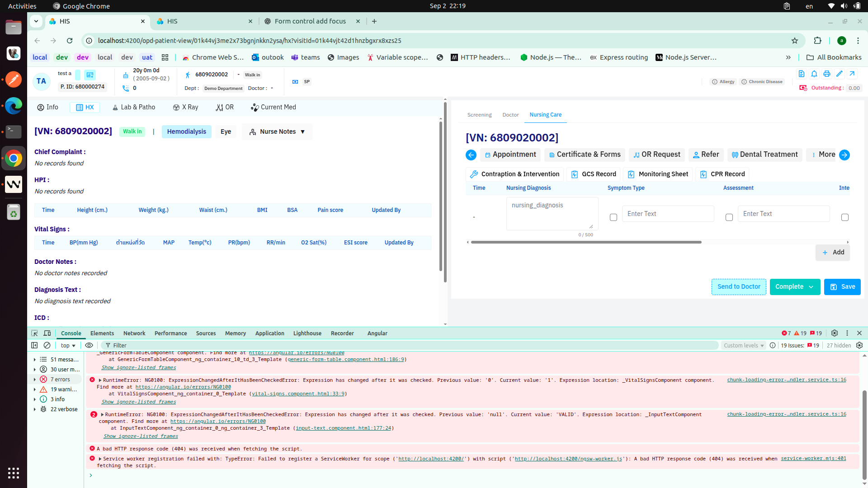
Task: Open the DevTools settings gear
Action: coord(835,333)
